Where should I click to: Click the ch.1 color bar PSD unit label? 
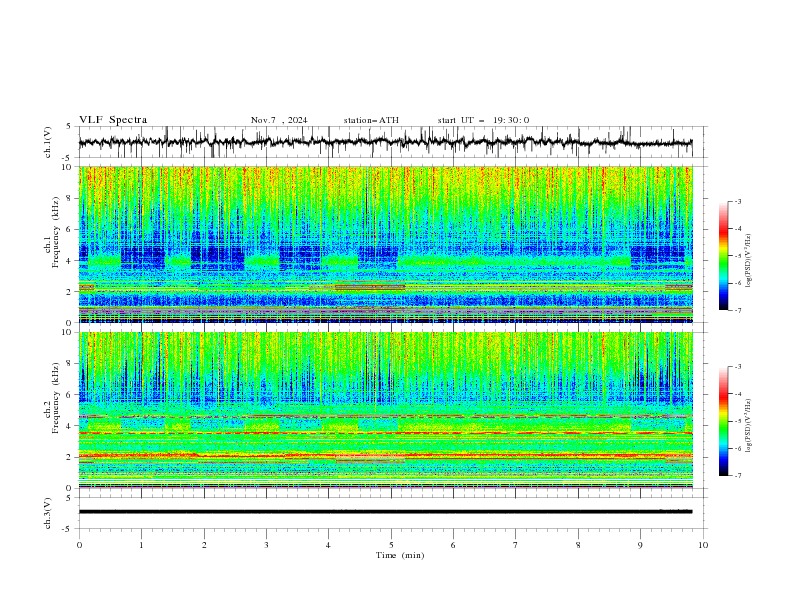pos(748,261)
